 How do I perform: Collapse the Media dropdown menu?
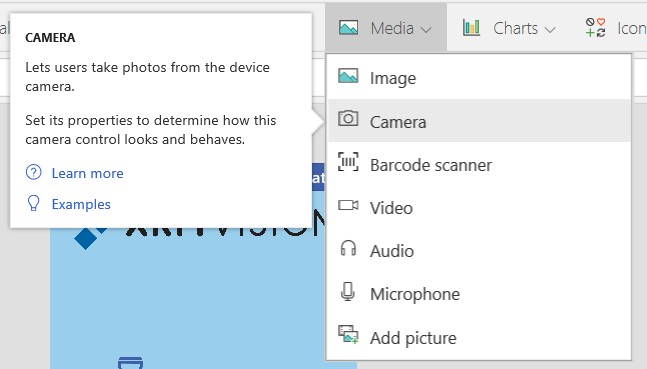tap(385, 28)
